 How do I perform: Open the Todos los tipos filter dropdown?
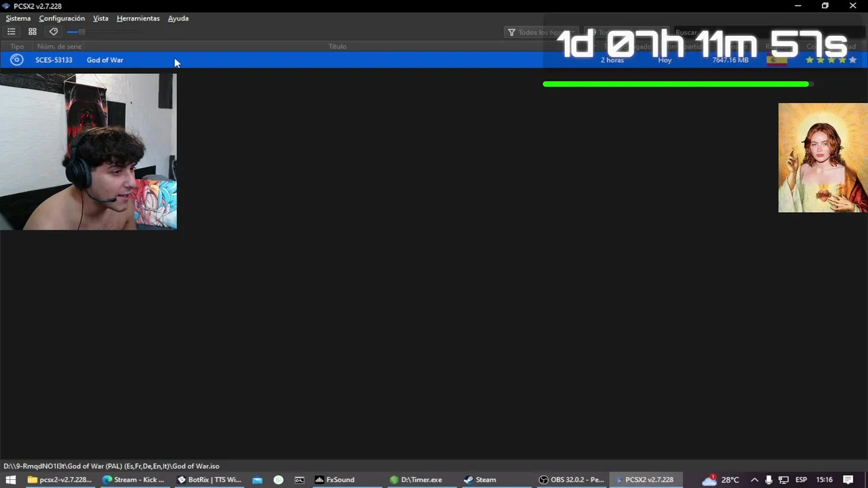(540, 33)
